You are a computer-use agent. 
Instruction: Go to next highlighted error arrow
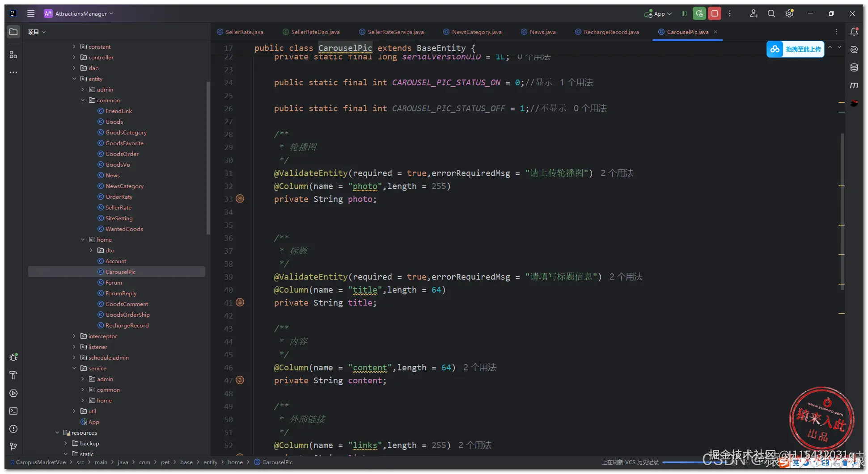(839, 47)
